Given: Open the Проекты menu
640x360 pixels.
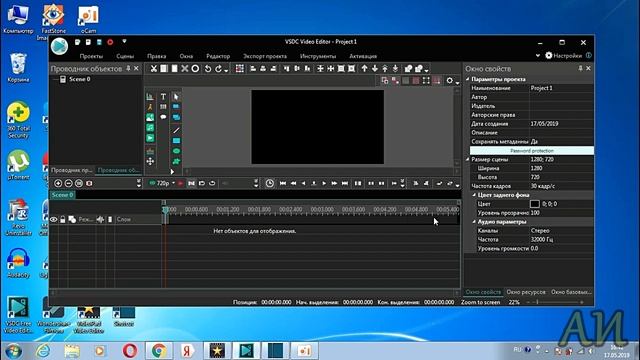Looking at the screenshot, I should 91,56.
